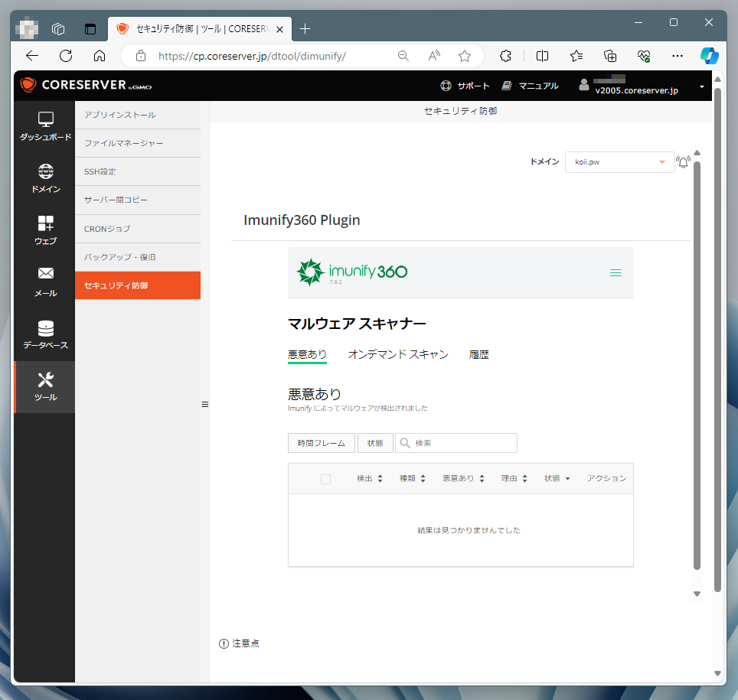Toggle browser split screen icon
738x700 pixels.
coord(542,56)
